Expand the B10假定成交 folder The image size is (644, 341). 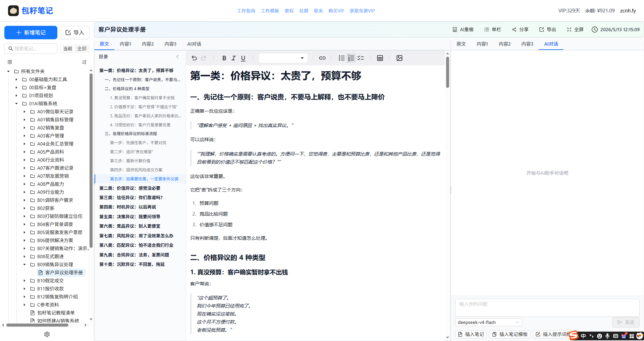[x=24, y=281]
